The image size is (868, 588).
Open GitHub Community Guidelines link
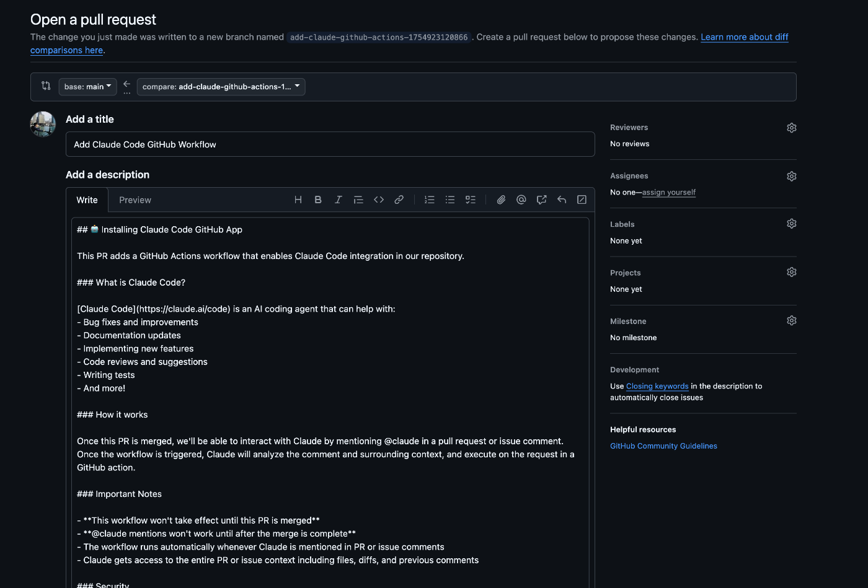(x=663, y=445)
